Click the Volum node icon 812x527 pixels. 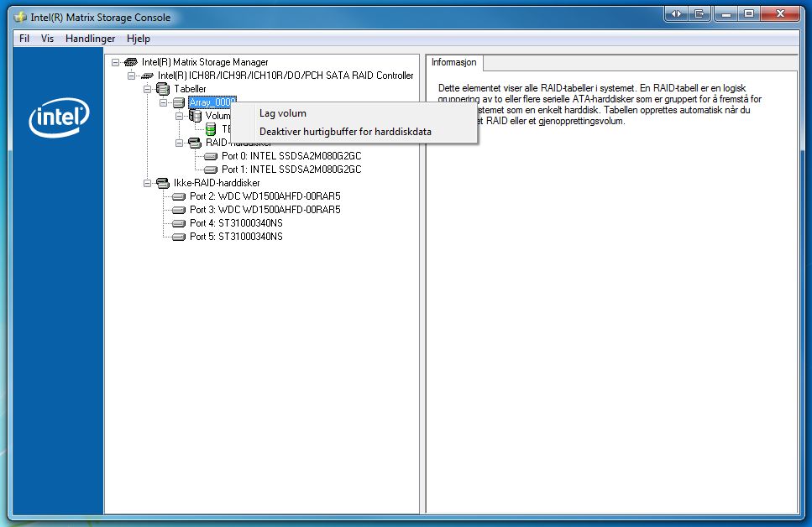click(195, 116)
